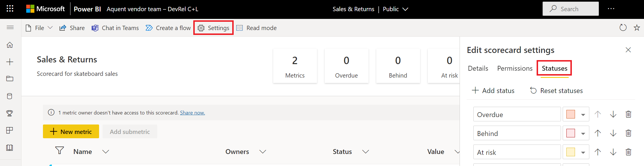Switch to Read mode
The width and height of the screenshot is (644, 166).
coord(256,28)
